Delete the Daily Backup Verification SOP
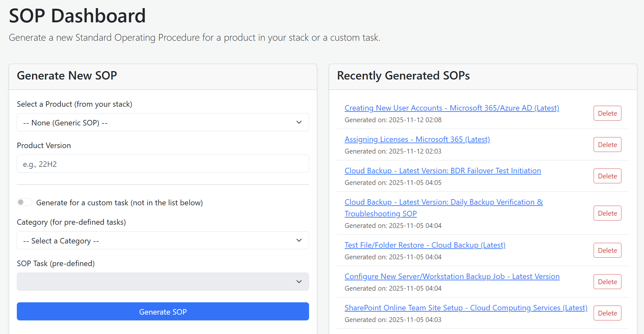 [x=607, y=213]
